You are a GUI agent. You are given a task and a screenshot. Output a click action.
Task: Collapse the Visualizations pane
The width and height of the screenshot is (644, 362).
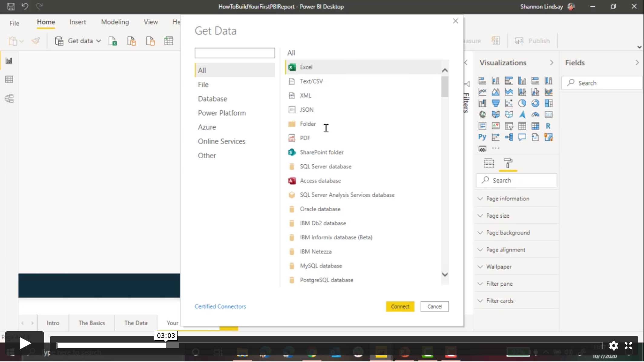(x=551, y=63)
